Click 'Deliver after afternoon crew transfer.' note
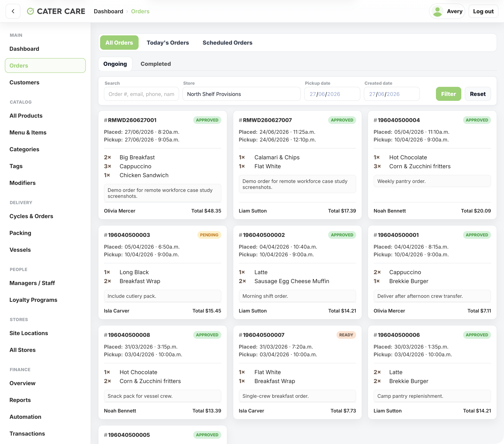 tap(432, 296)
